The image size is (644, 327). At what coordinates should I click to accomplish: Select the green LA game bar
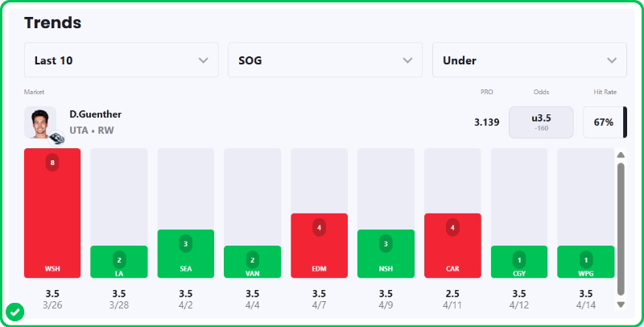point(119,261)
